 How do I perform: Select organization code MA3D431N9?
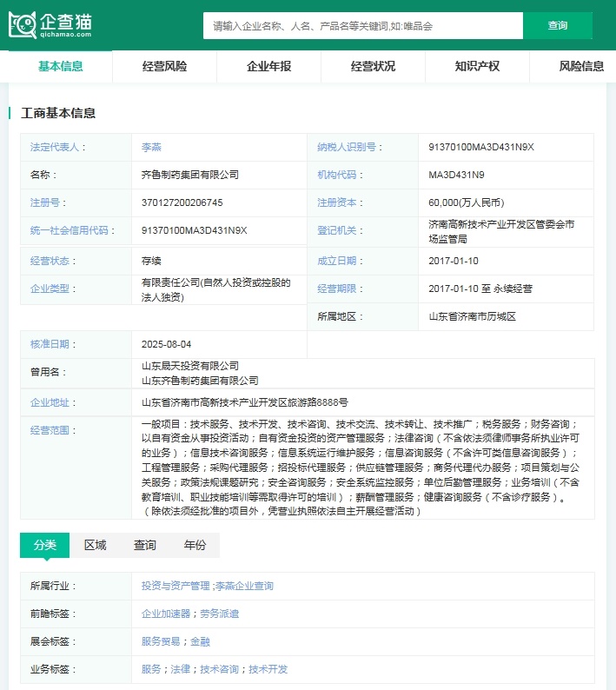pyautogui.click(x=456, y=176)
